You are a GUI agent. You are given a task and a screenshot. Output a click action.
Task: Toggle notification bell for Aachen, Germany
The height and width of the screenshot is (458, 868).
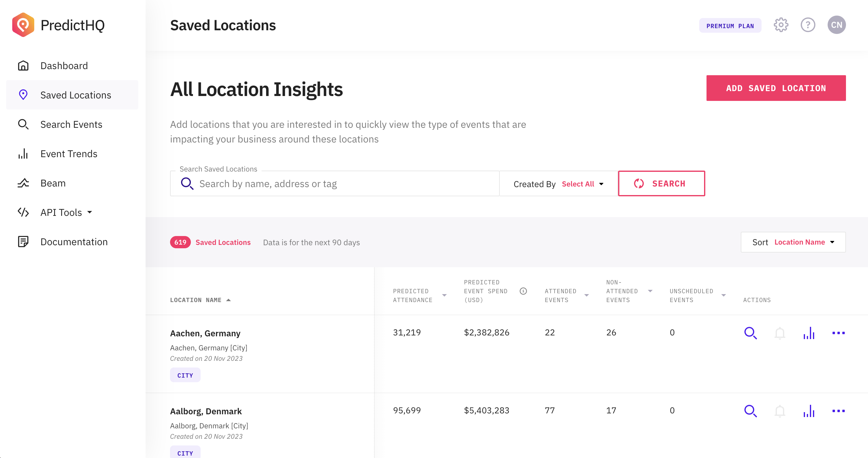point(780,333)
